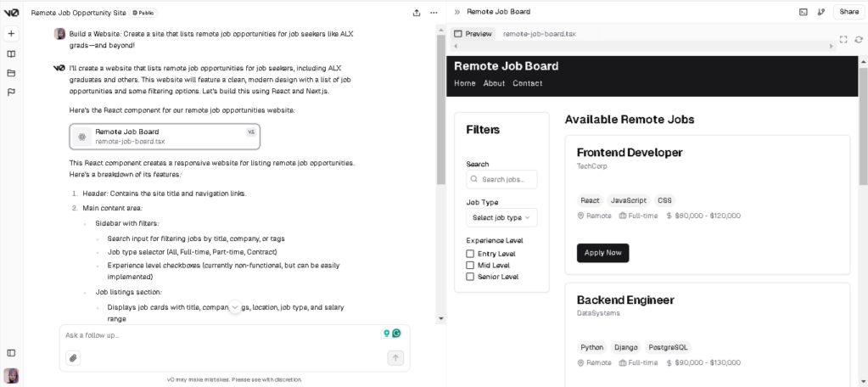Refresh the preview with reload icon
This screenshot has width=868, height=387.
coord(859,39)
